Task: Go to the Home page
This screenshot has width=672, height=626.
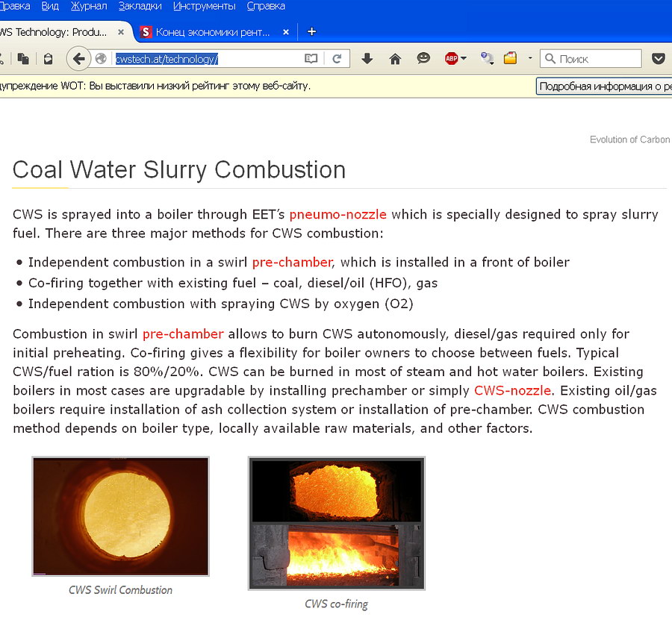Action: [395, 59]
